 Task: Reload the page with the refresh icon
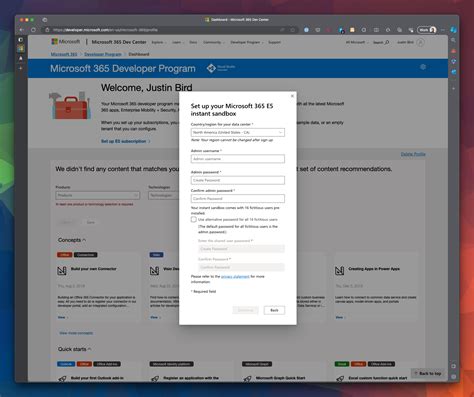33,30
